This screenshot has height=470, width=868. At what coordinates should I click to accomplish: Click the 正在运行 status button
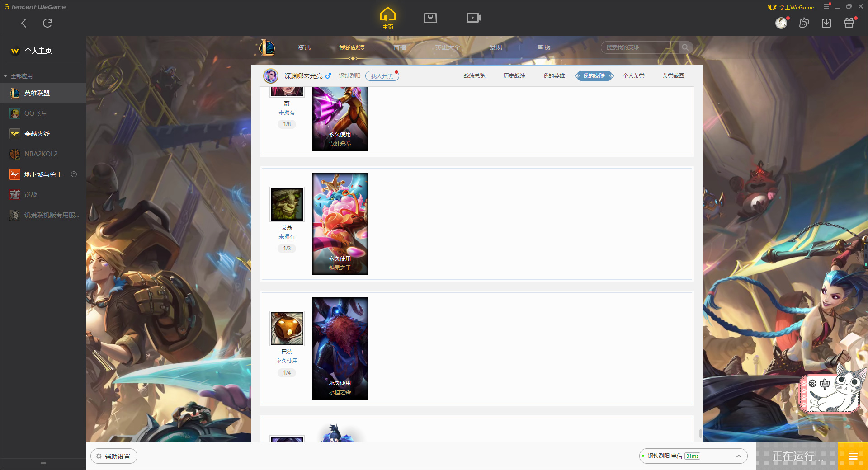pyautogui.click(x=797, y=456)
